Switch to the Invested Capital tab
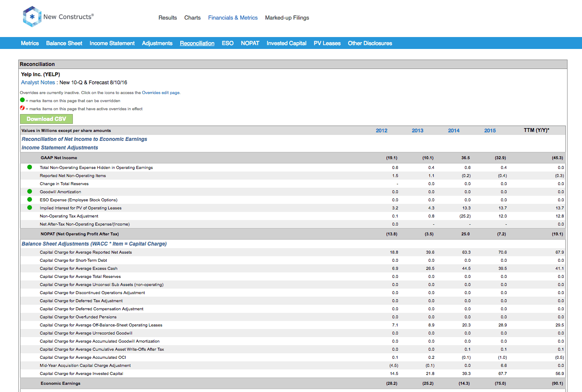Image resolution: width=582 pixels, height=392 pixels. [286, 43]
